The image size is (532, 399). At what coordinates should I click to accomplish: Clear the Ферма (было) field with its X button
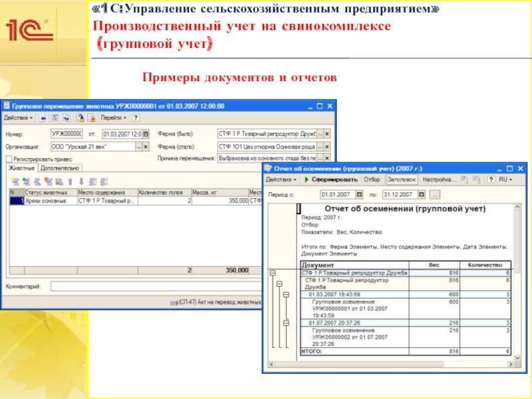click(x=327, y=134)
